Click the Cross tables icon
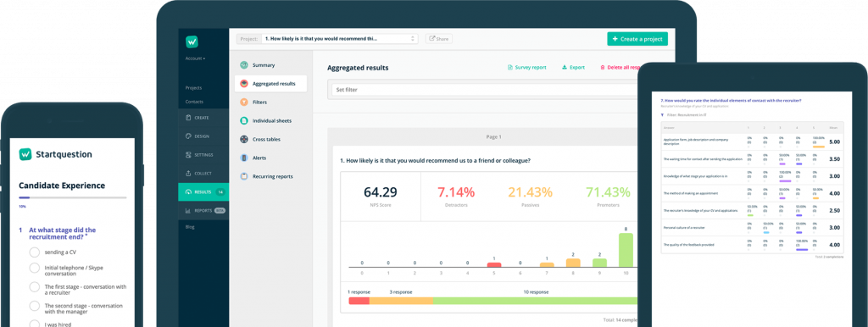This screenshot has width=868, height=327. (x=243, y=140)
